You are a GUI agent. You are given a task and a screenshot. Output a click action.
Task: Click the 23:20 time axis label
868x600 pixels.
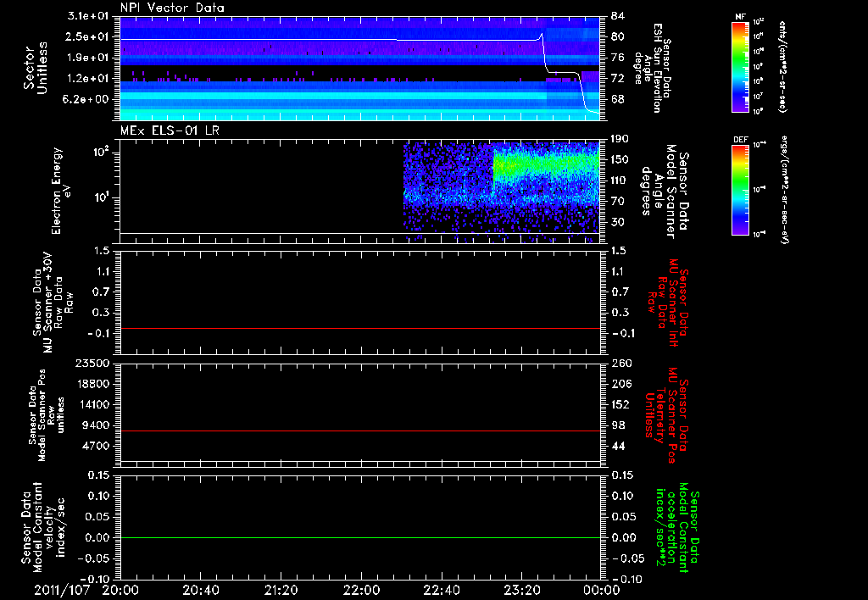(x=521, y=590)
